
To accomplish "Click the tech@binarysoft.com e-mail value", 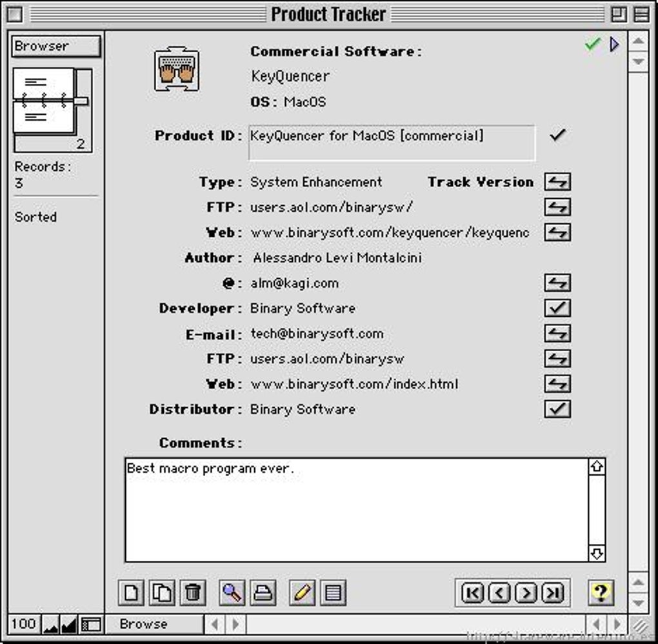I will click(x=317, y=334).
